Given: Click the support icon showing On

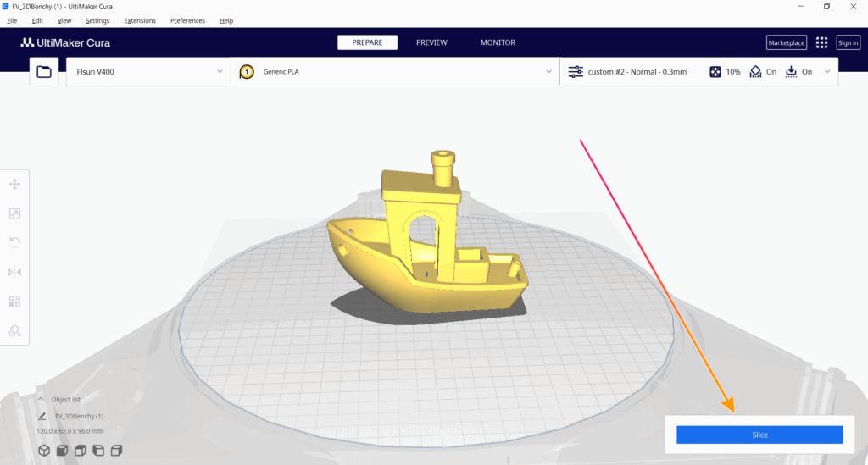Looking at the screenshot, I should pyautogui.click(x=755, y=72).
